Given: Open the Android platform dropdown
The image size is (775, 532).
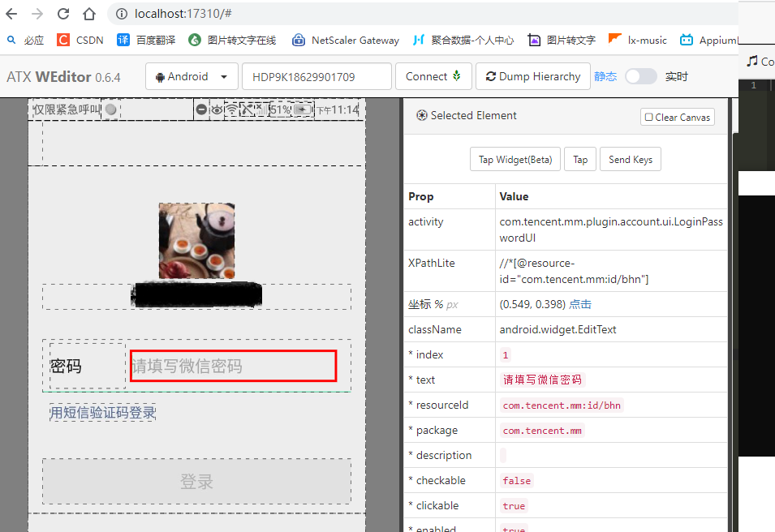Looking at the screenshot, I should (x=192, y=76).
